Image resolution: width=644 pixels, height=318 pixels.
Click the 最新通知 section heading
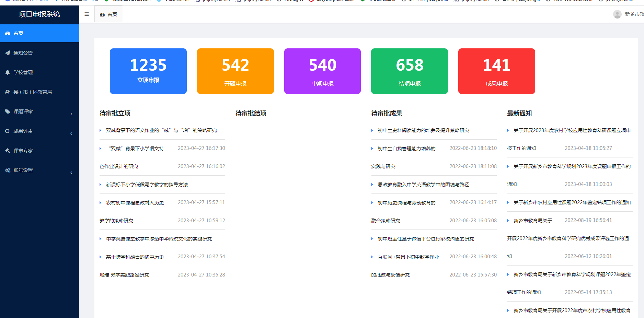point(519,113)
